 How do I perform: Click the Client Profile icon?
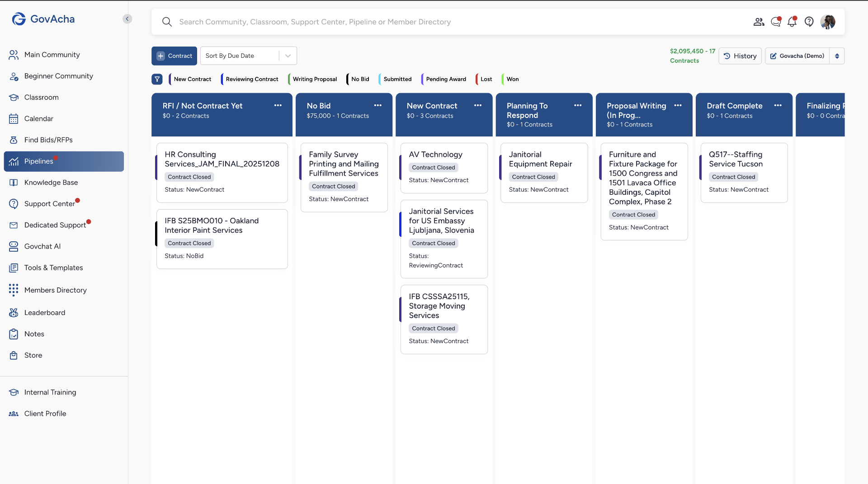pyautogui.click(x=14, y=414)
